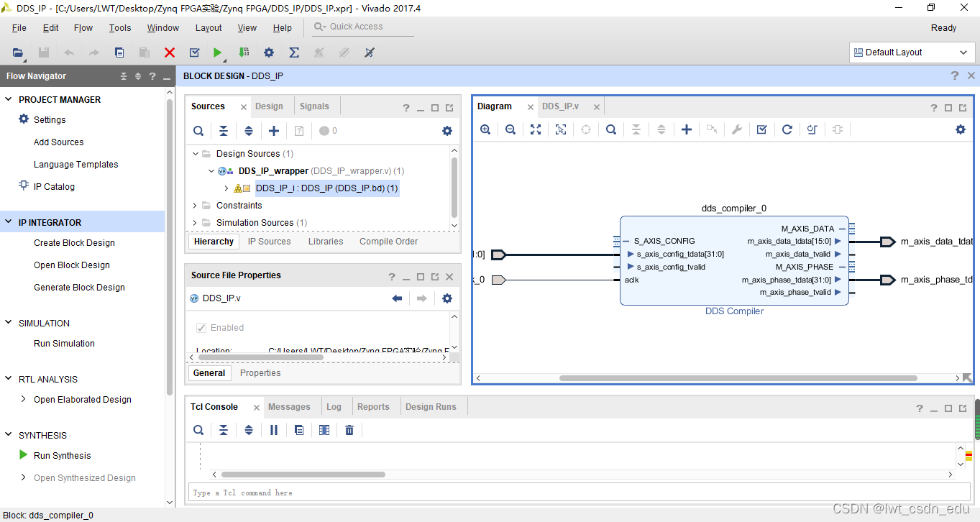Viewport: 980px width, 522px height.
Task: Toggle the Enabled checkbox in Source File Properties
Action: coord(201,328)
